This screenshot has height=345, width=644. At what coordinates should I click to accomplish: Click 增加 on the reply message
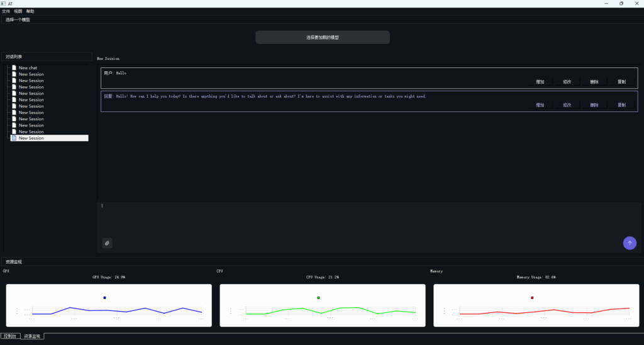pyautogui.click(x=540, y=105)
